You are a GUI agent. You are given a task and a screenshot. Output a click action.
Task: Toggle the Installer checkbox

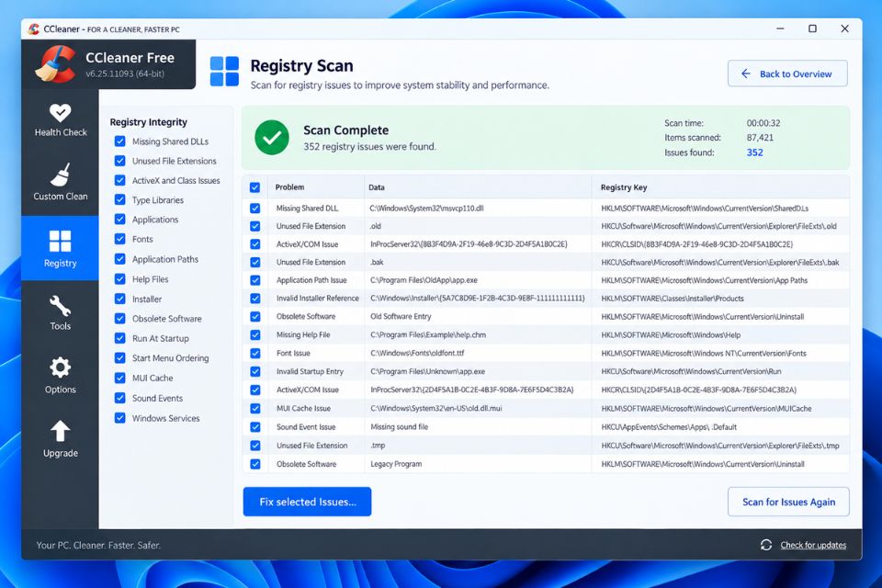(119, 299)
